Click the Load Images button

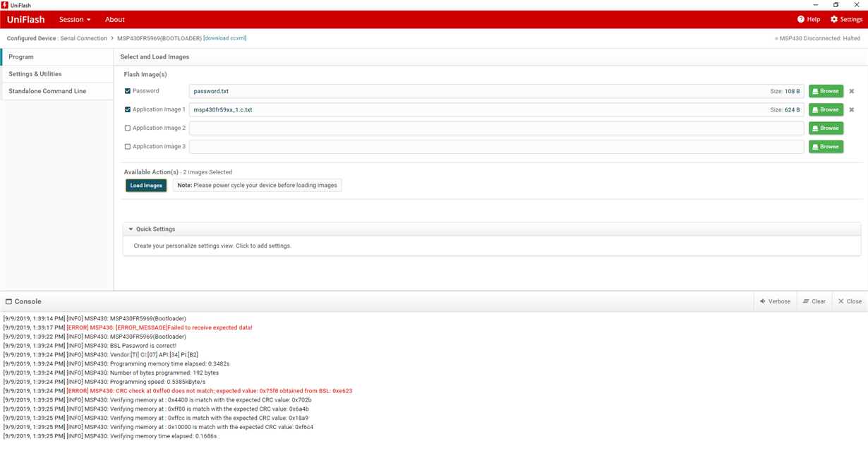(x=146, y=185)
